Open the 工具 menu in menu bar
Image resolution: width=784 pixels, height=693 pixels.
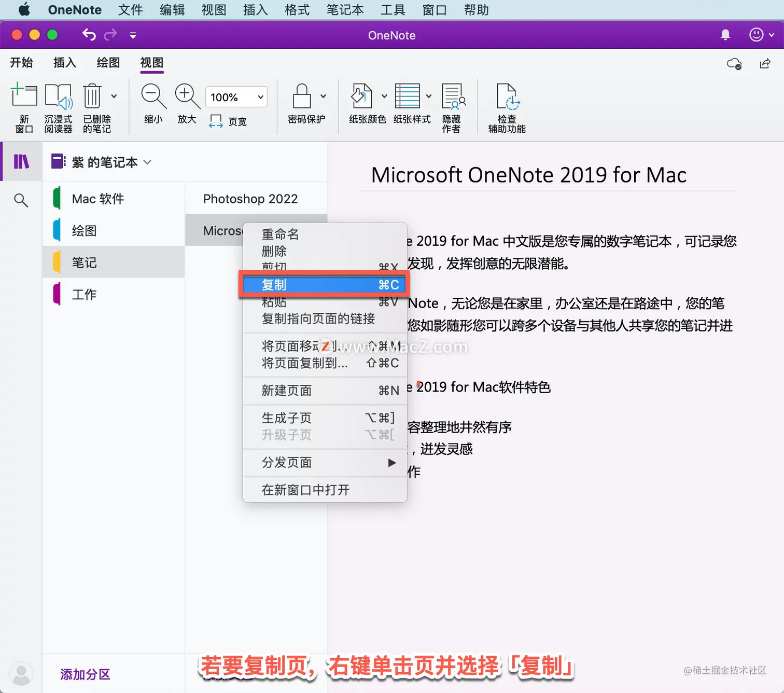393,9
